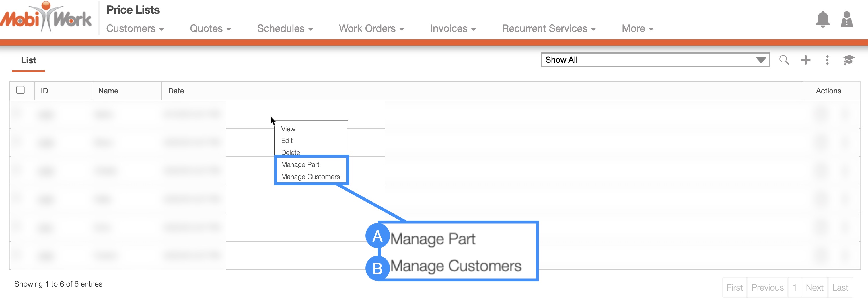Click the plus icon to add price list
868x302 pixels.
coord(806,60)
